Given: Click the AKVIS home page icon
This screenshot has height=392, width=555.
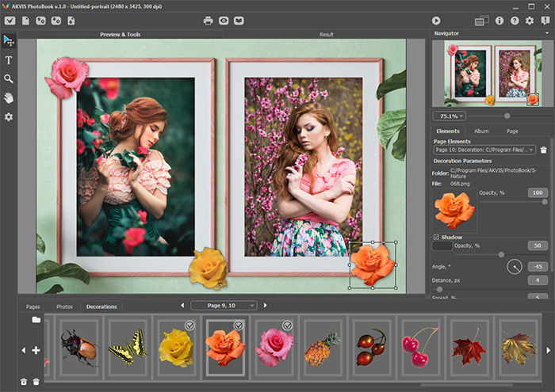Looking at the screenshot, I should (10, 21).
